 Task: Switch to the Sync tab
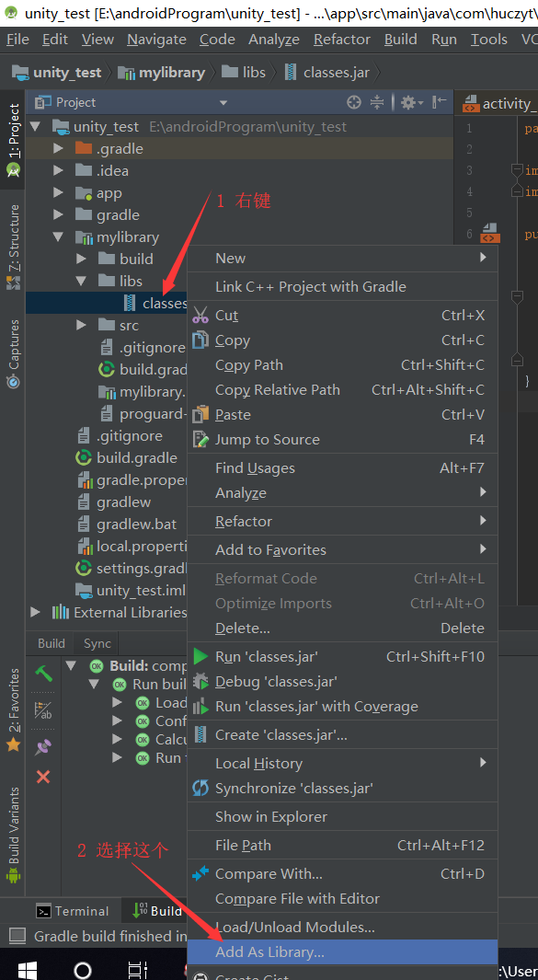click(x=97, y=644)
